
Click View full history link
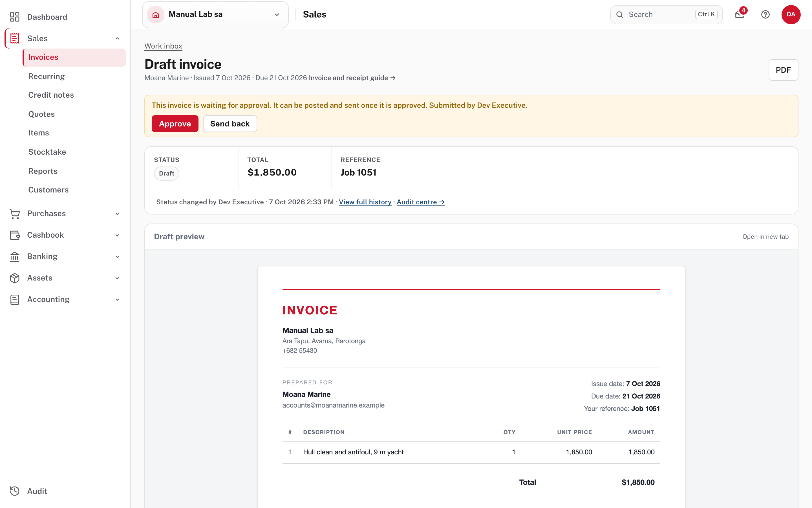tap(365, 202)
